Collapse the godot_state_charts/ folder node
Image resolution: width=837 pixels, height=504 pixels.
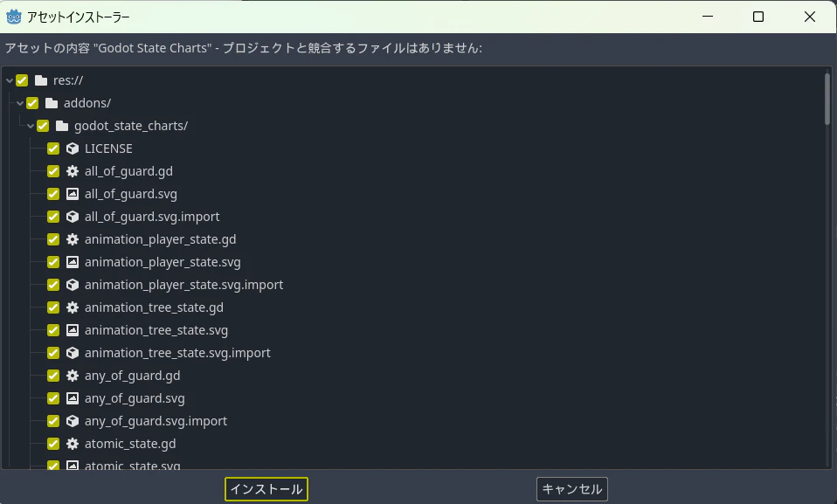31,126
